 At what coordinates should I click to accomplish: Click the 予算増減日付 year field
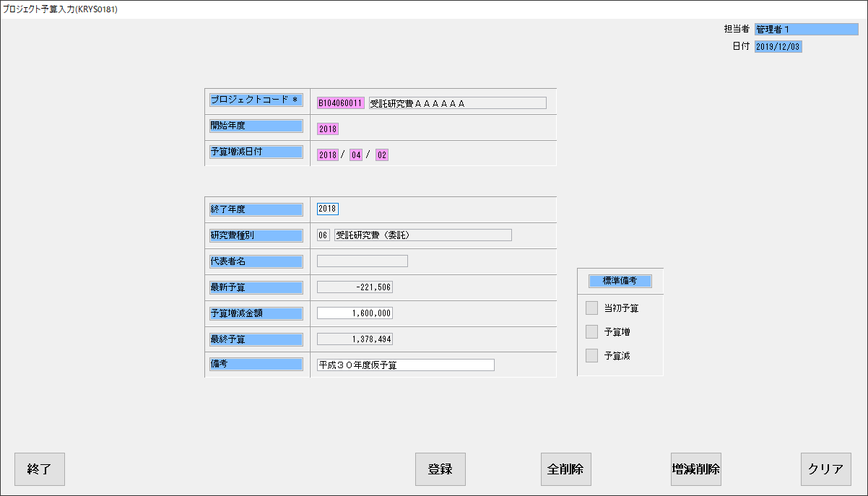point(327,155)
